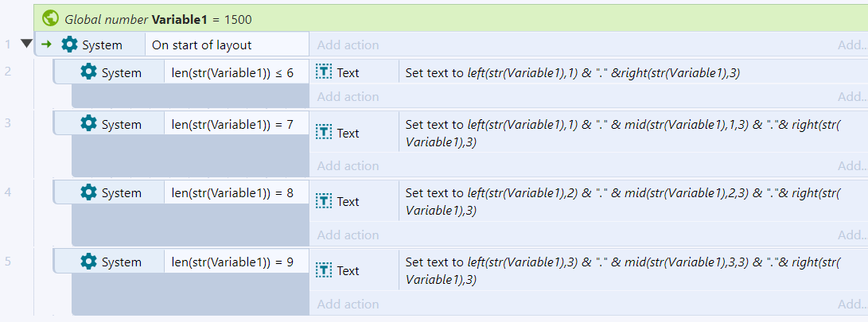Collapse event 1 with the black triangle
The height and width of the screenshot is (322, 868).
click(26, 44)
